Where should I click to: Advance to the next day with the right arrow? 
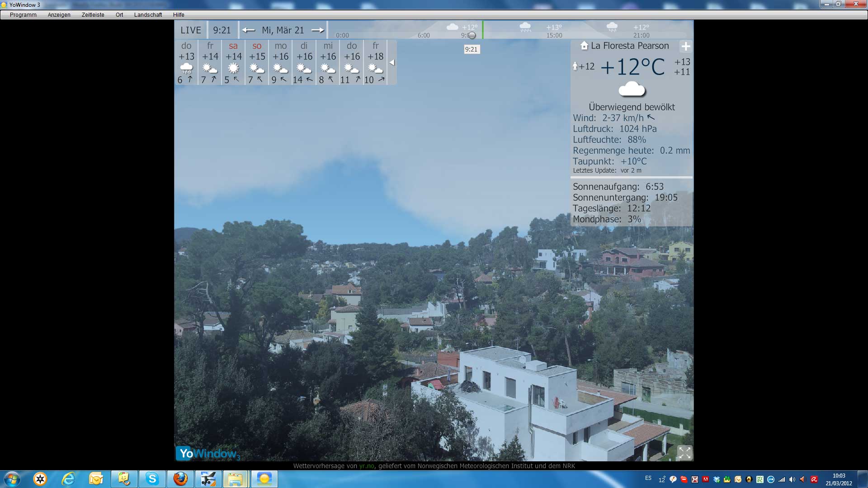(318, 30)
